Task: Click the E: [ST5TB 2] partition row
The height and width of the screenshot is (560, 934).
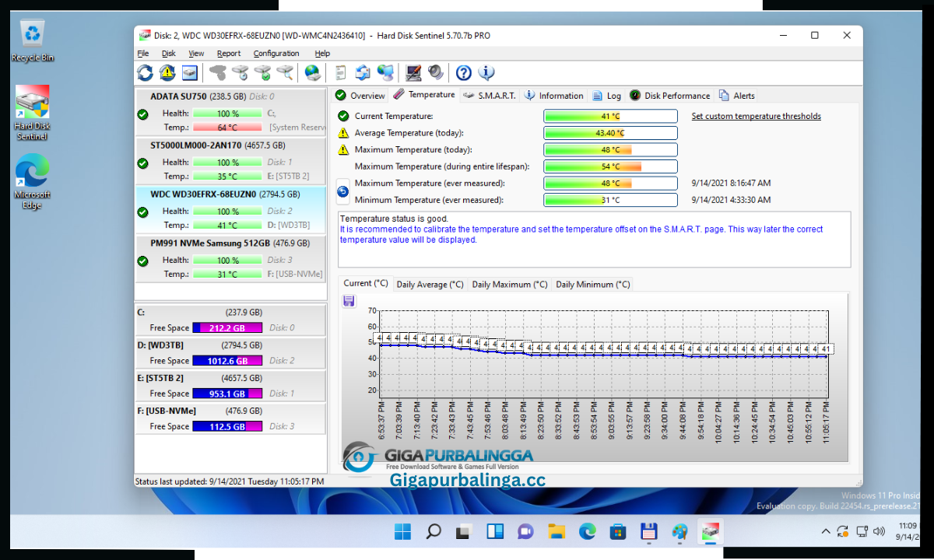Action: pos(230,386)
